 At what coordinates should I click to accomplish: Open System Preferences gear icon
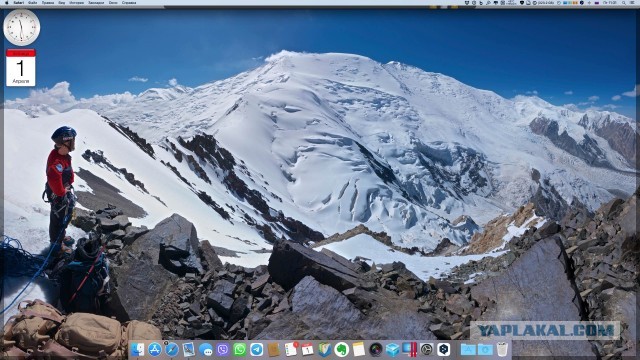point(427,349)
